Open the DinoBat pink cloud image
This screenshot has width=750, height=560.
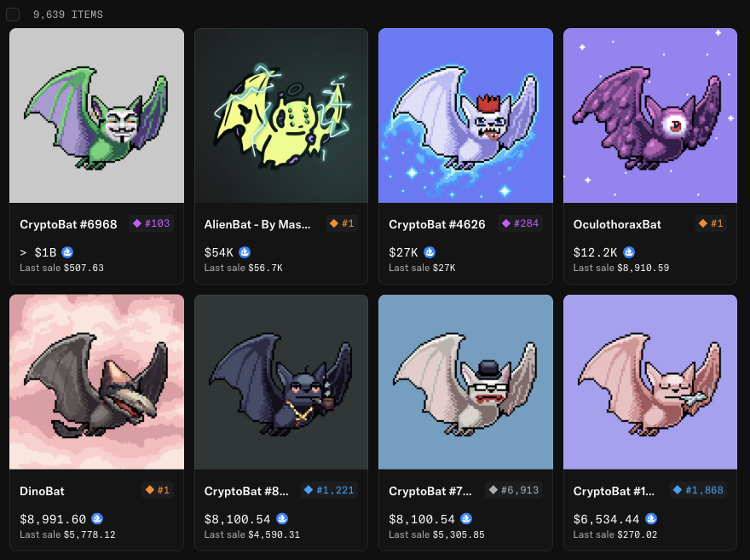tap(96, 382)
